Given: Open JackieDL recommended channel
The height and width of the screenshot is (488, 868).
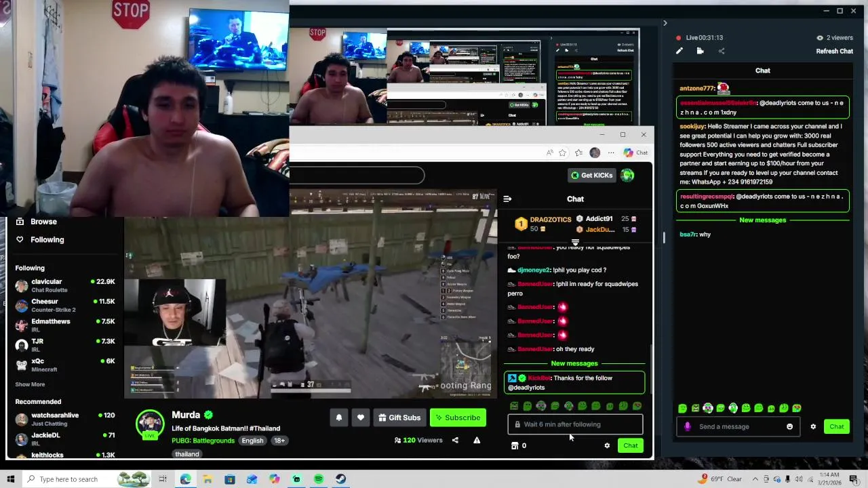Looking at the screenshot, I should pyautogui.click(x=64, y=439).
